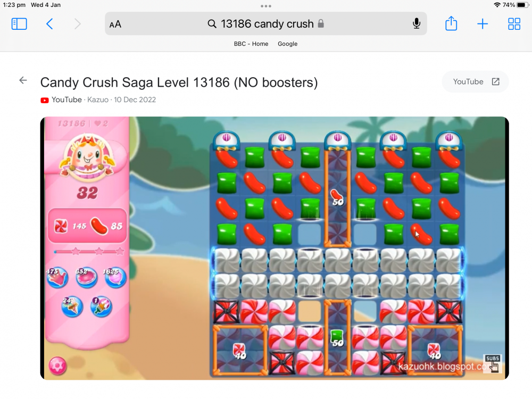
Task: Play the Candy Crush video thumbnail
Action: 275,248
